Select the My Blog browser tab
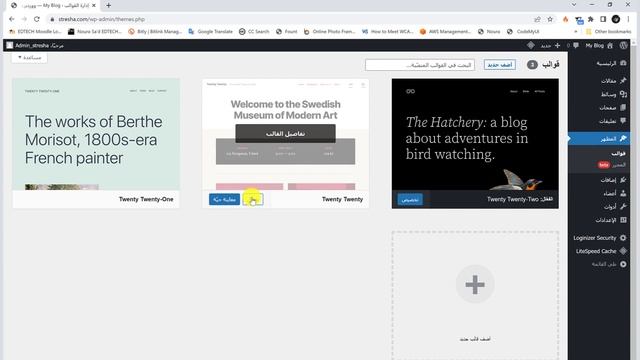 [x=54, y=5]
